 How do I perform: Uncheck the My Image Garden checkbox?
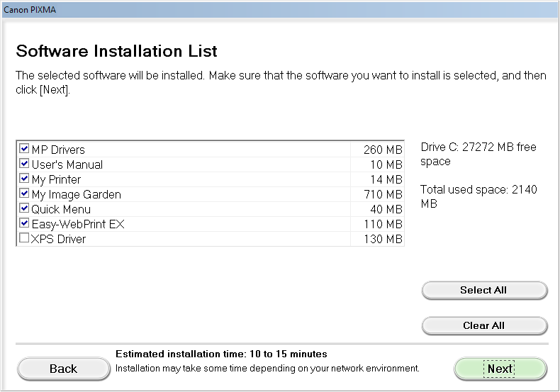[x=24, y=193]
